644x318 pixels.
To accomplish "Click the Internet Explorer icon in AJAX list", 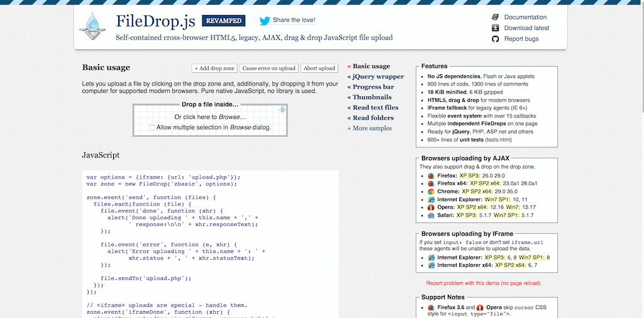I will 431,199.
